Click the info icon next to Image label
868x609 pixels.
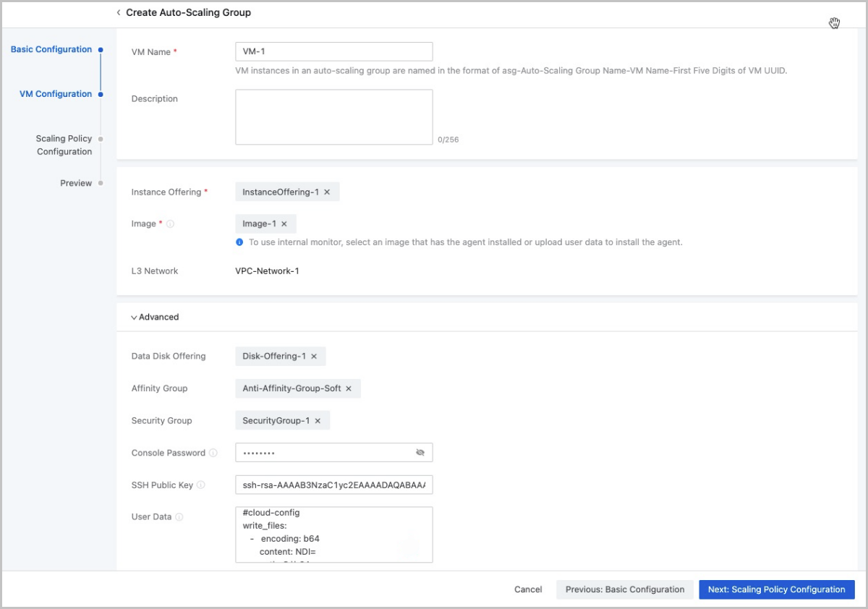[x=171, y=224]
